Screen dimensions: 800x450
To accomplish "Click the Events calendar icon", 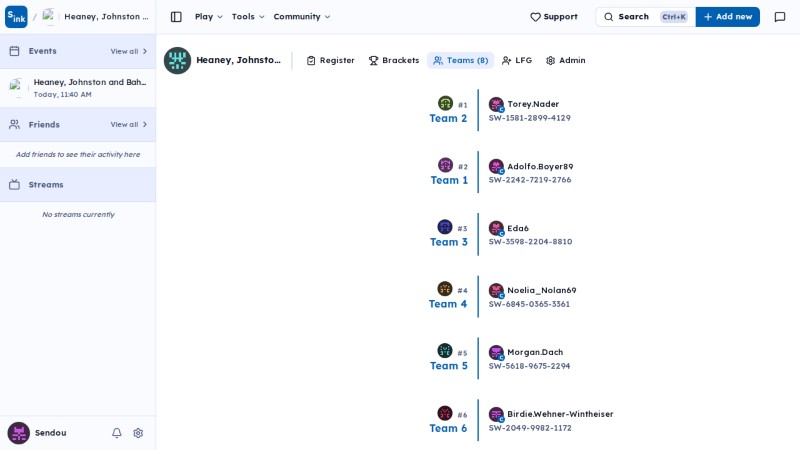I will pos(14,51).
